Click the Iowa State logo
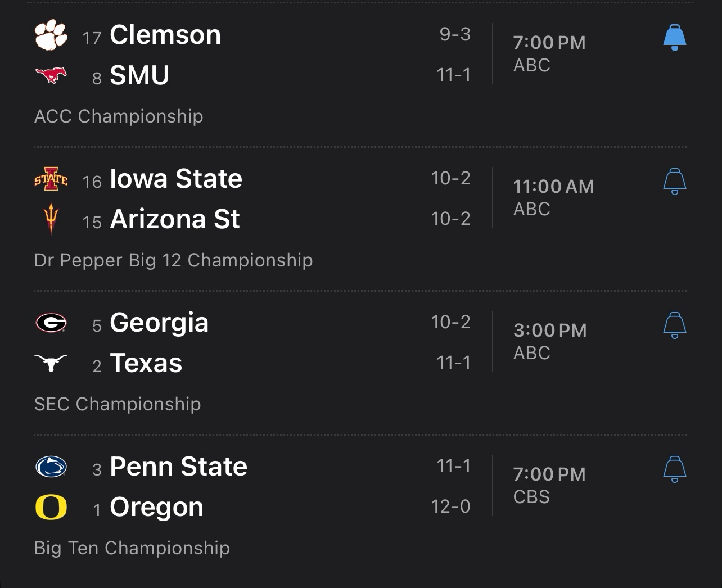The height and width of the screenshot is (588, 722). [x=51, y=179]
